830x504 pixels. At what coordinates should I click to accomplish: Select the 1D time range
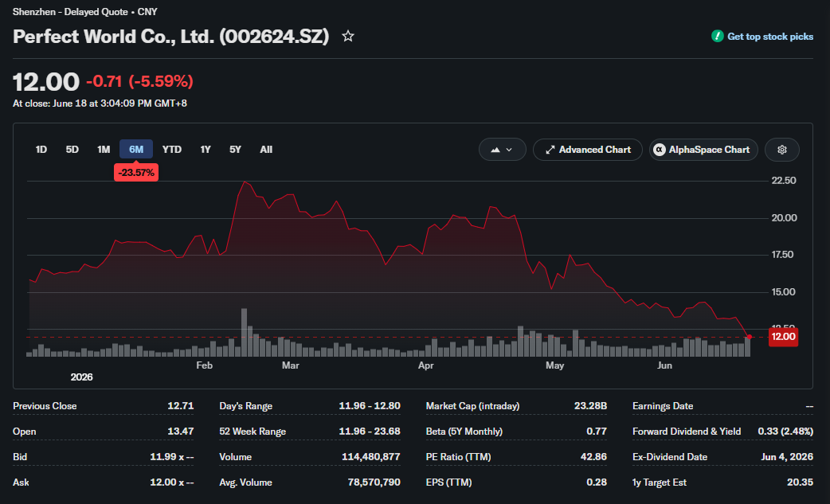(x=41, y=150)
